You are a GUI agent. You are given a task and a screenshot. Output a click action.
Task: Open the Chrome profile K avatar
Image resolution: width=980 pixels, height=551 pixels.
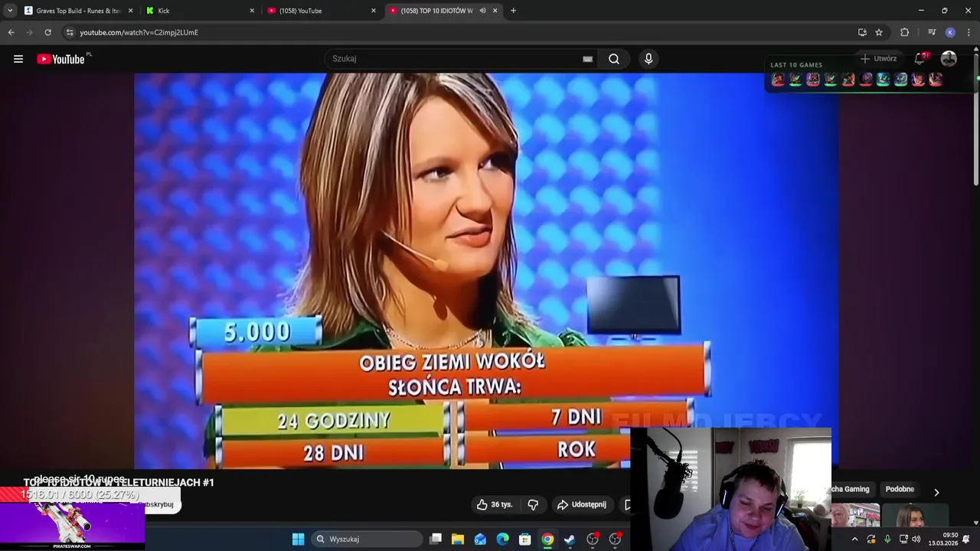[950, 32]
